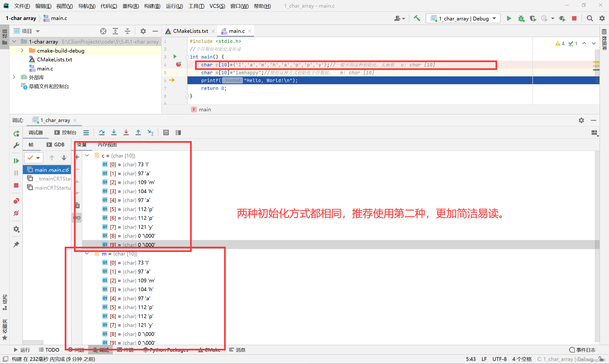Toggle mute breakpoints
Screen dimensions: 609x364
(x=16, y=213)
